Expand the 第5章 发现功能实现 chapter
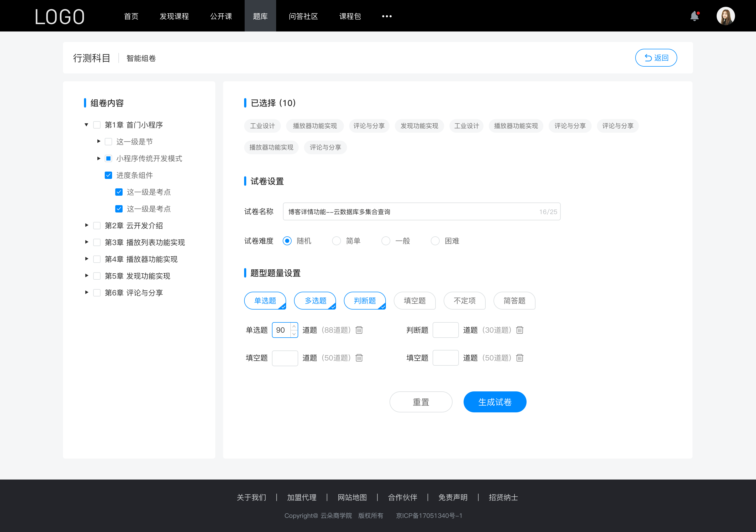Screen dimensions: 756x532 click(x=86, y=275)
